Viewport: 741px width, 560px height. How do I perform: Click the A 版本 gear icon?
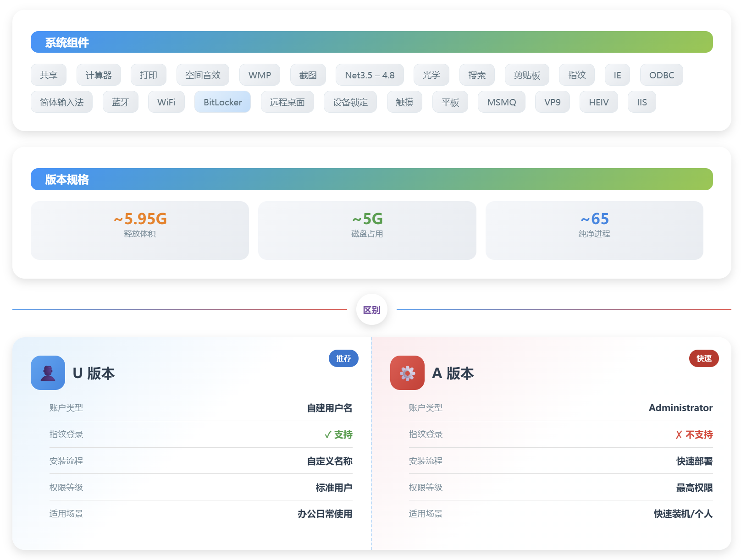(x=407, y=373)
